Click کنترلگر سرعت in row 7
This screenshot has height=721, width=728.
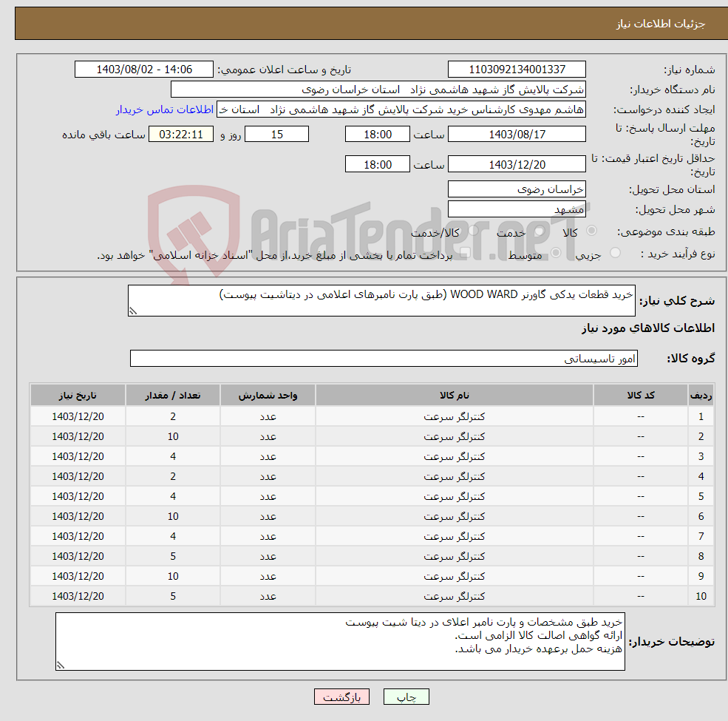pyautogui.click(x=454, y=536)
